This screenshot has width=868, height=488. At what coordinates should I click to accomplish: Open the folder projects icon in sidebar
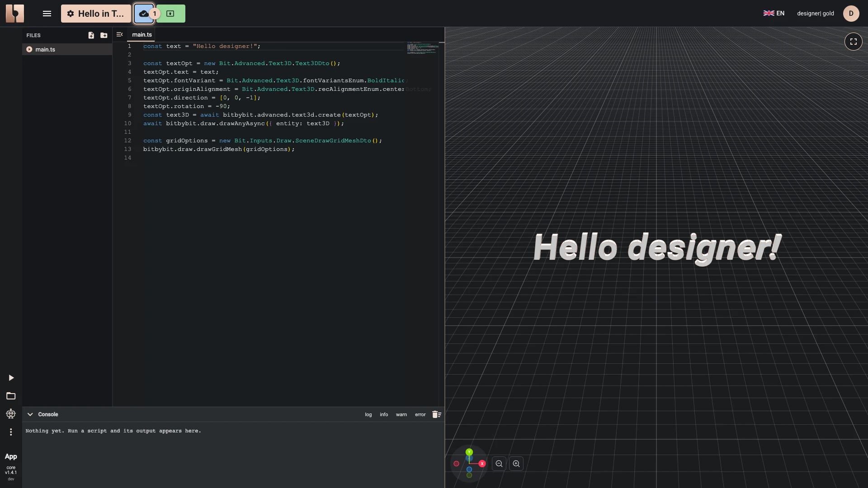coord(11,396)
